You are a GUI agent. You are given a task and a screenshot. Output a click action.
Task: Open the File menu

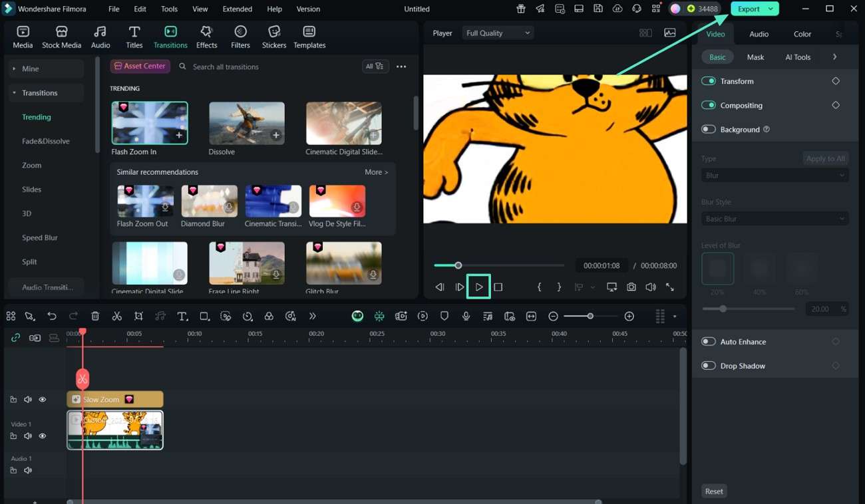114,9
